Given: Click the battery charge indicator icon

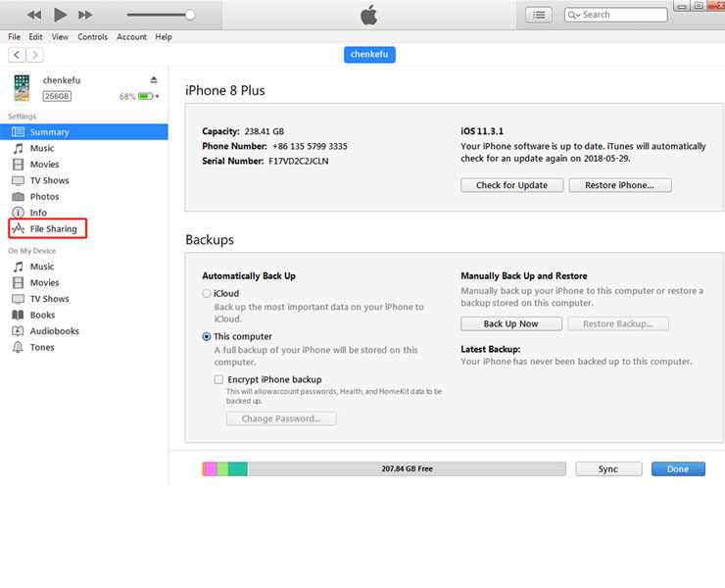Looking at the screenshot, I should [x=146, y=96].
